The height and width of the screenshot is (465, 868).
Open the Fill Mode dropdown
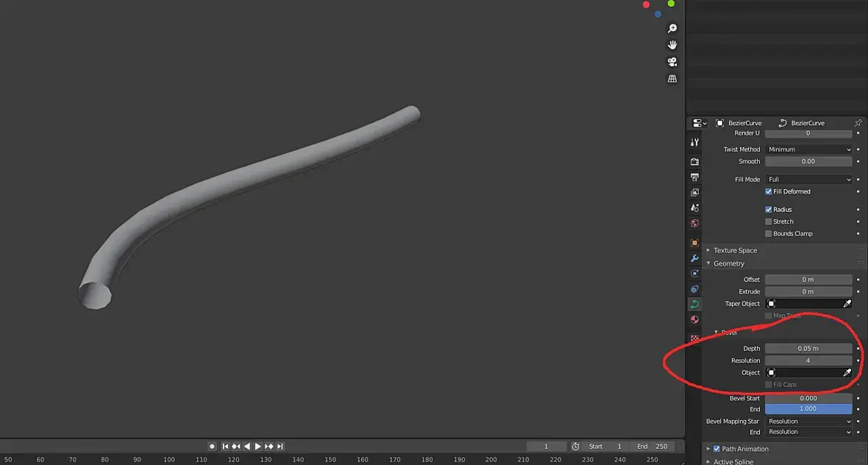click(808, 180)
